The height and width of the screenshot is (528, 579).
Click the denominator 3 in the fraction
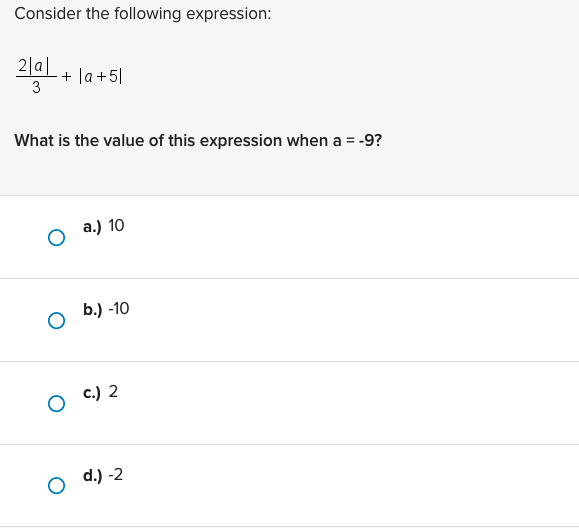pos(36,88)
